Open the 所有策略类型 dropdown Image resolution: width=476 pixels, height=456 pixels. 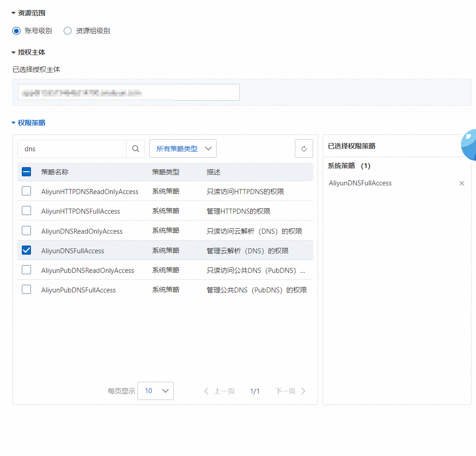[x=183, y=149]
